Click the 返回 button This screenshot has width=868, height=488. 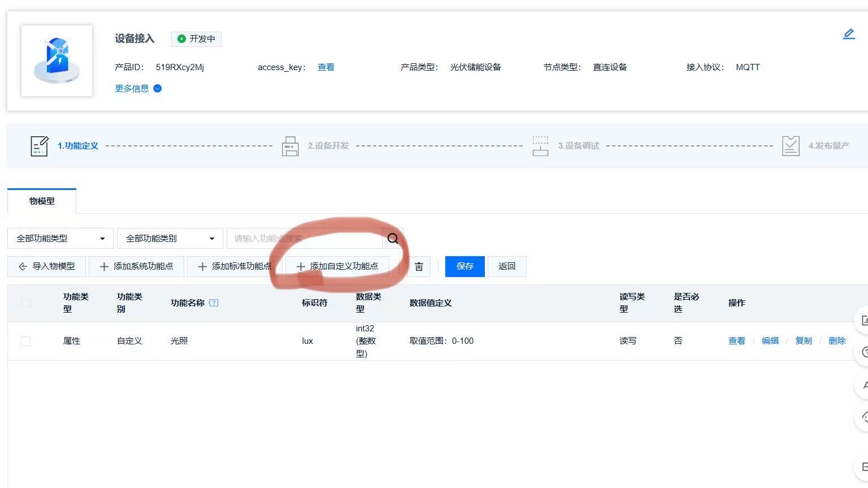(x=507, y=266)
